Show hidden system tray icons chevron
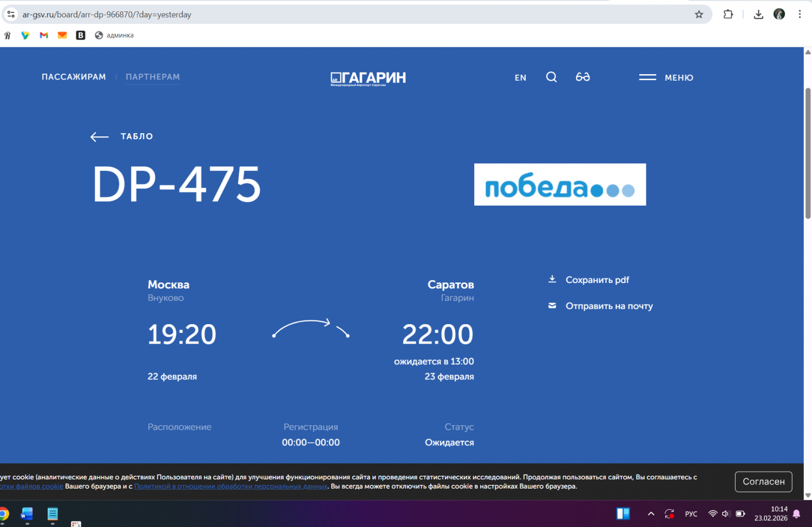The width and height of the screenshot is (812, 527). [651, 513]
